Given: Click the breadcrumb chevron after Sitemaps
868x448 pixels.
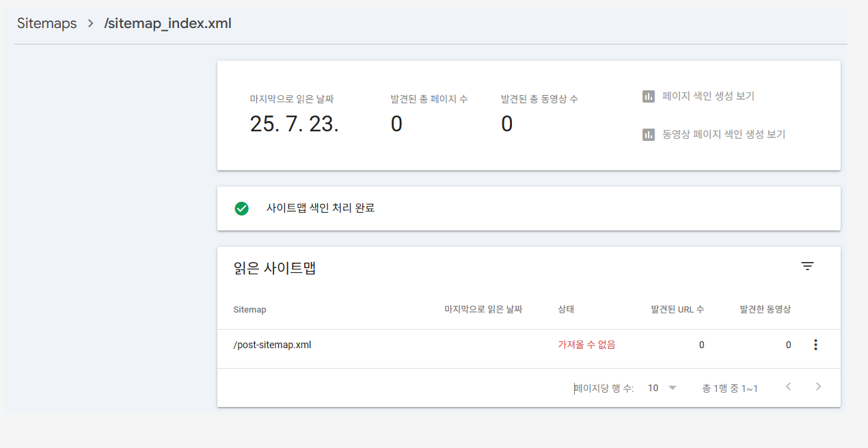Looking at the screenshot, I should pyautogui.click(x=90, y=23).
